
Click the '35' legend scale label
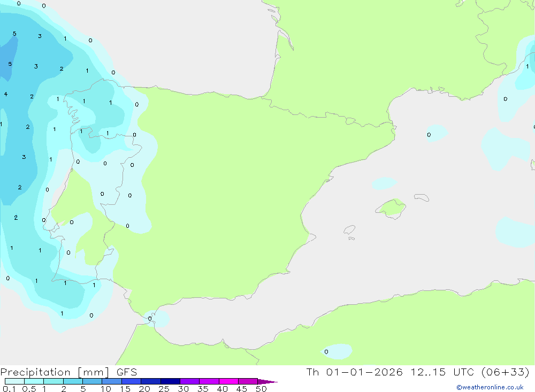click(203, 389)
